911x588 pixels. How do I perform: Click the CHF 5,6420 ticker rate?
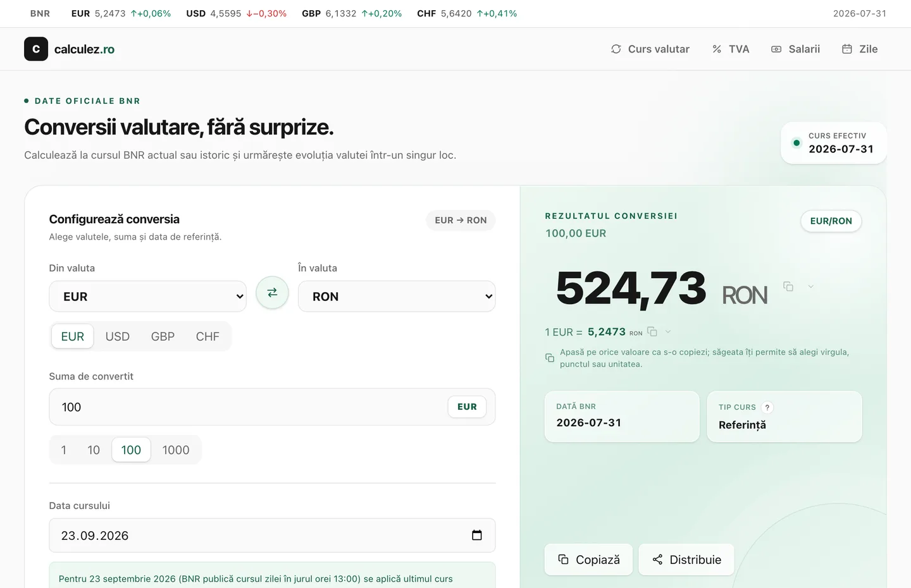[x=467, y=13]
